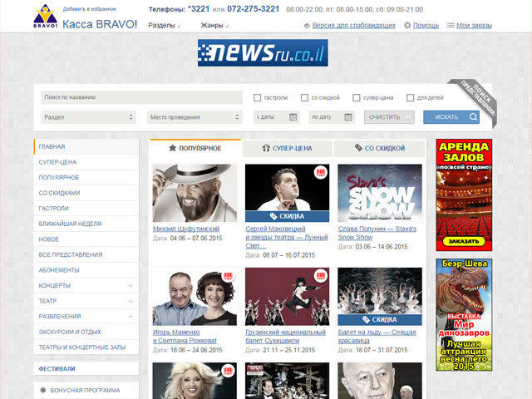This screenshot has height=399, width=532.
Task: Open the Михаил Шуфутинский event link
Action: 186,229
